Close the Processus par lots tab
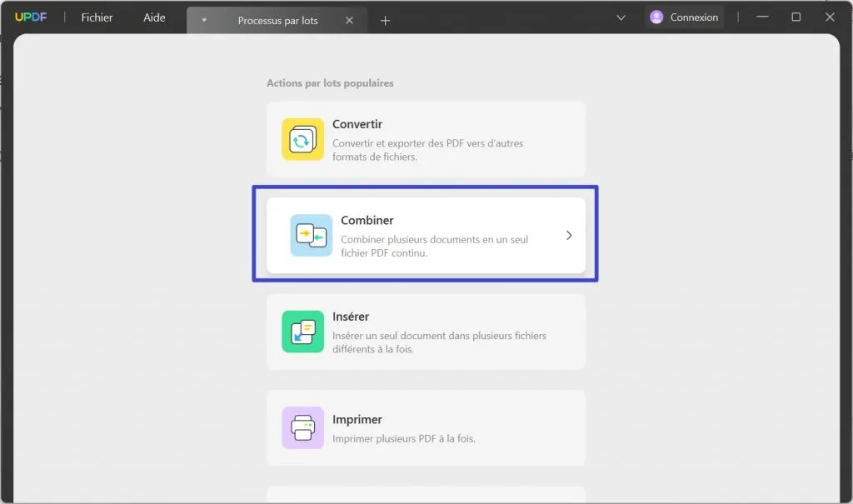Screen dimensions: 853x504 pyautogui.click(x=349, y=19)
